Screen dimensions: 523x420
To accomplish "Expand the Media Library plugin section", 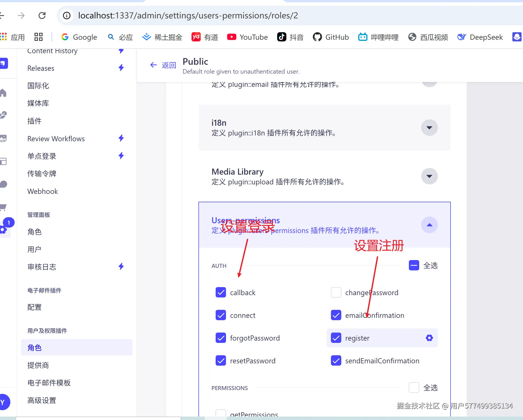I will click(429, 176).
